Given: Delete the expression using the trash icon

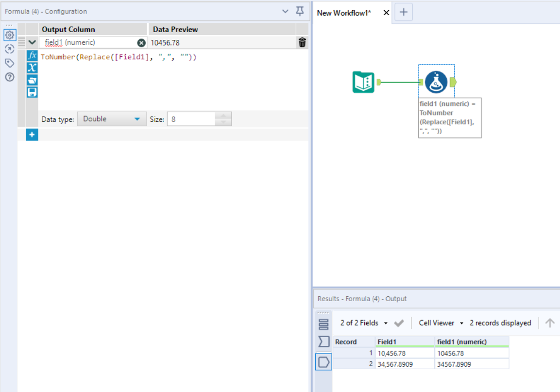Looking at the screenshot, I should pyautogui.click(x=302, y=42).
